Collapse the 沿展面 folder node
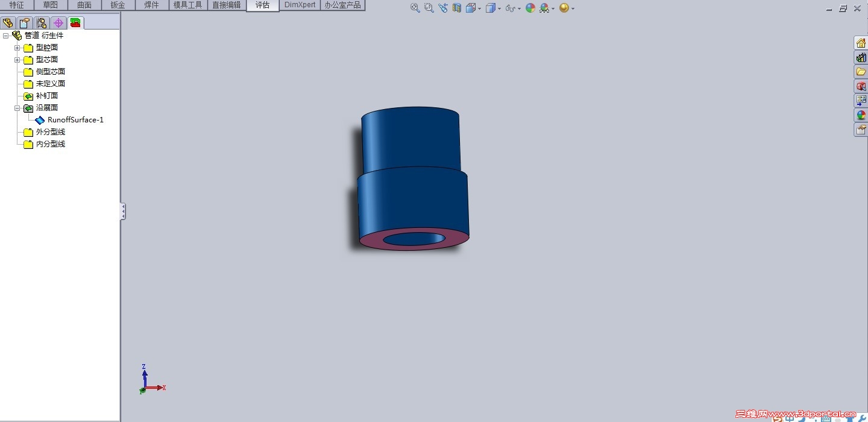Image resolution: width=868 pixels, height=422 pixels. 17,108
